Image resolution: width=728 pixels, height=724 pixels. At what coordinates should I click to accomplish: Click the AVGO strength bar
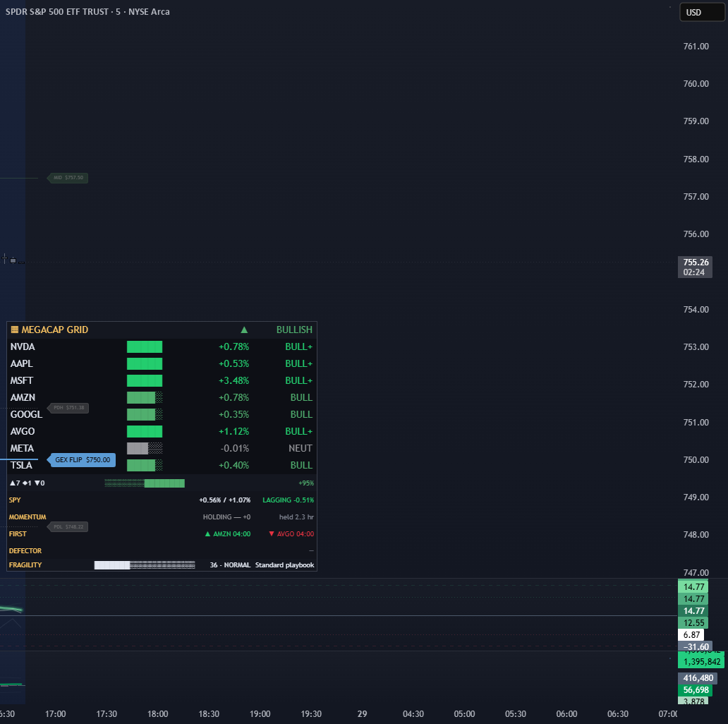point(145,431)
